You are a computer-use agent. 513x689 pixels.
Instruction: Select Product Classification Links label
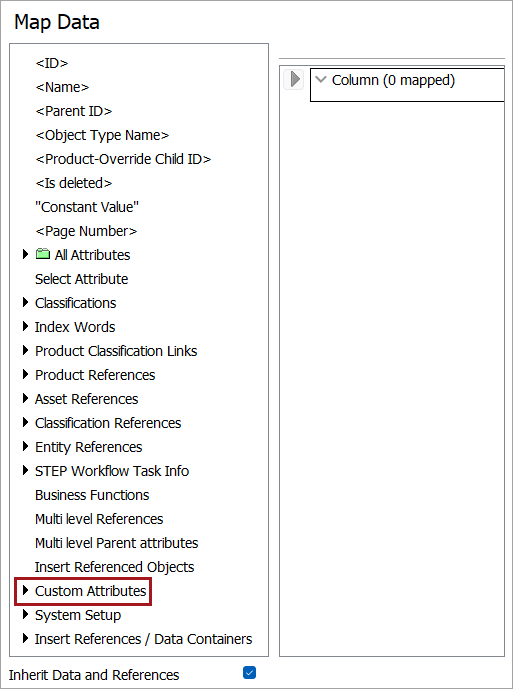tap(116, 351)
